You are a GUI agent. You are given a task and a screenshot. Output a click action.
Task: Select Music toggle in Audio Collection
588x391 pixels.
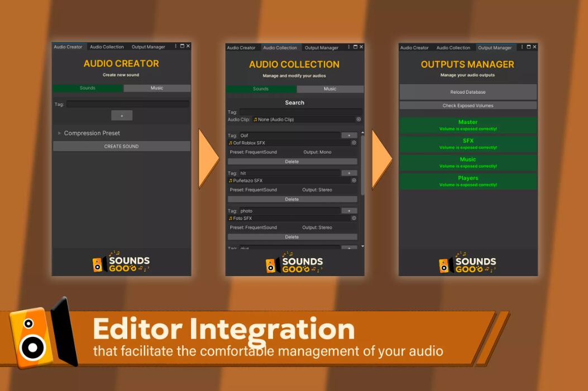coord(330,89)
